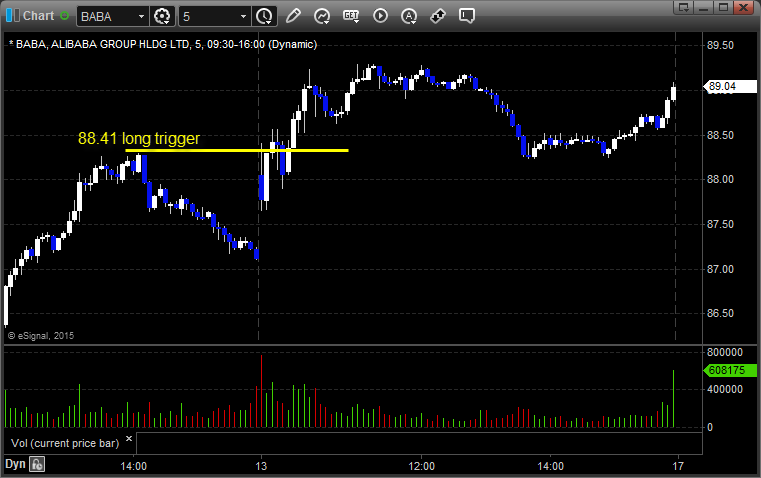Click the 12:00 time axis label

422,466
